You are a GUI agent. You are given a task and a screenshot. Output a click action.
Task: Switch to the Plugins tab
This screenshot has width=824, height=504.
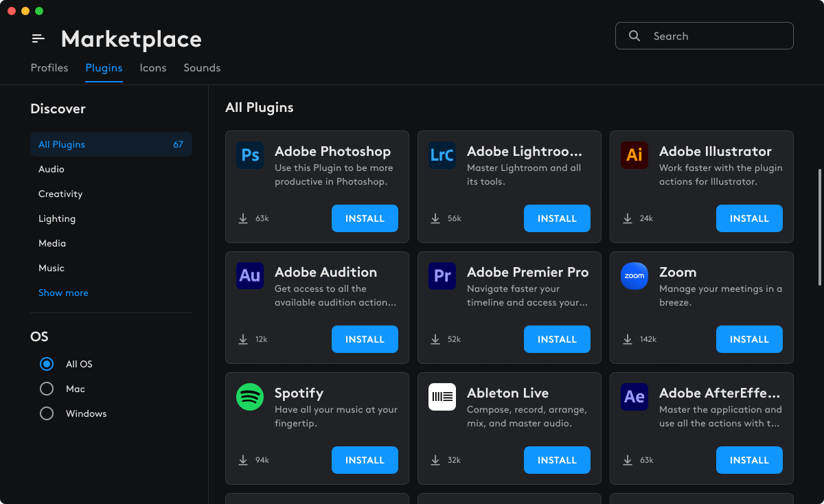tap(104, 68)
